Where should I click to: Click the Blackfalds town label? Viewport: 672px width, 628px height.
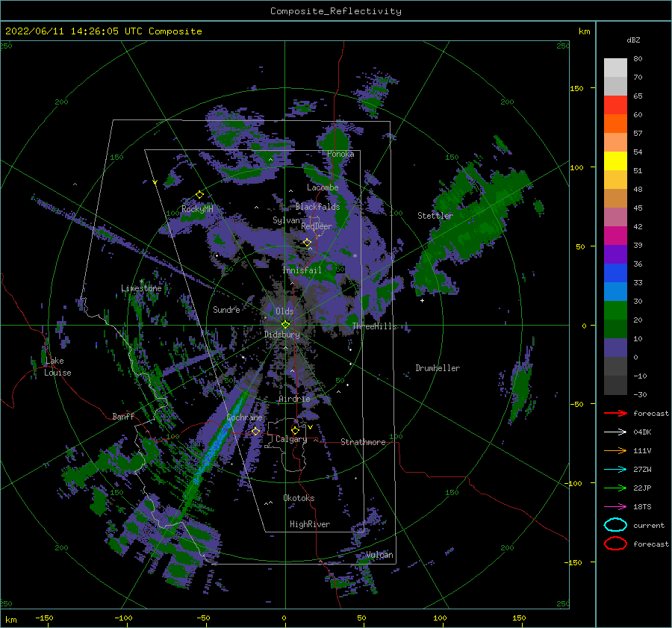pos(317,207)
